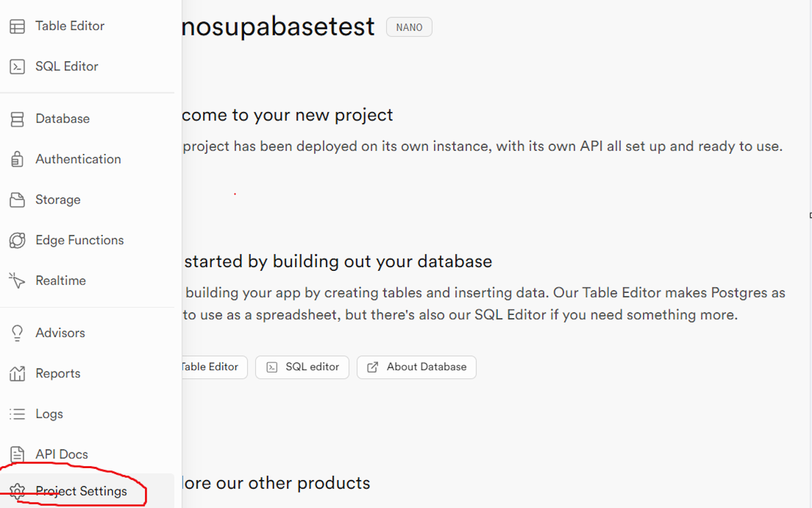The image size is (812, 508).
Task: Click the API Docs document icon
Action: point(17,454)
